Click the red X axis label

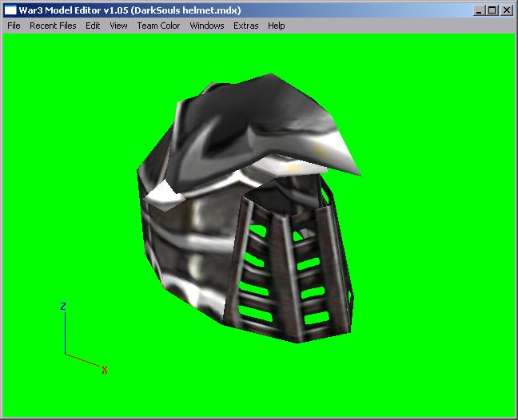point(105,370)
